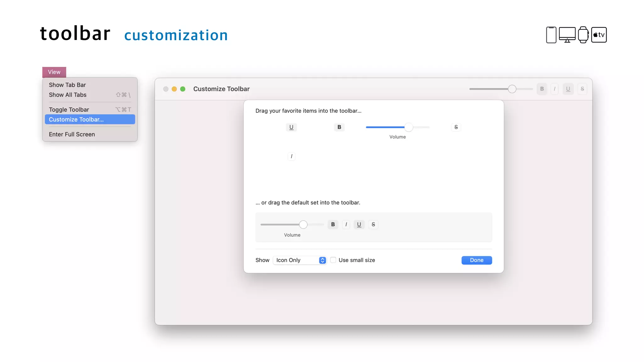The image size is (644, 362).
Task: Click the Bold icon in the favorite items palette
Action: point(339,127)
